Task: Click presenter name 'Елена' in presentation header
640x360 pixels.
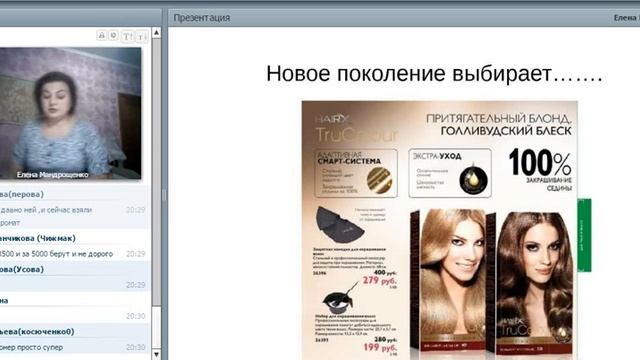Action: point(626,18)
